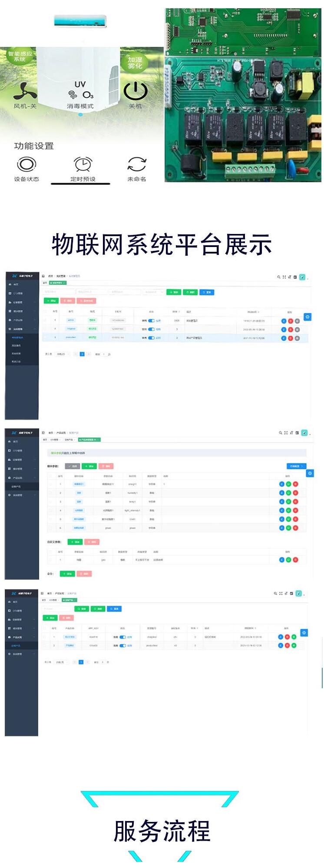Open the green circuit board photo
Screen dimensions: 324x868
pyautogui.click(x=243, y=95)
